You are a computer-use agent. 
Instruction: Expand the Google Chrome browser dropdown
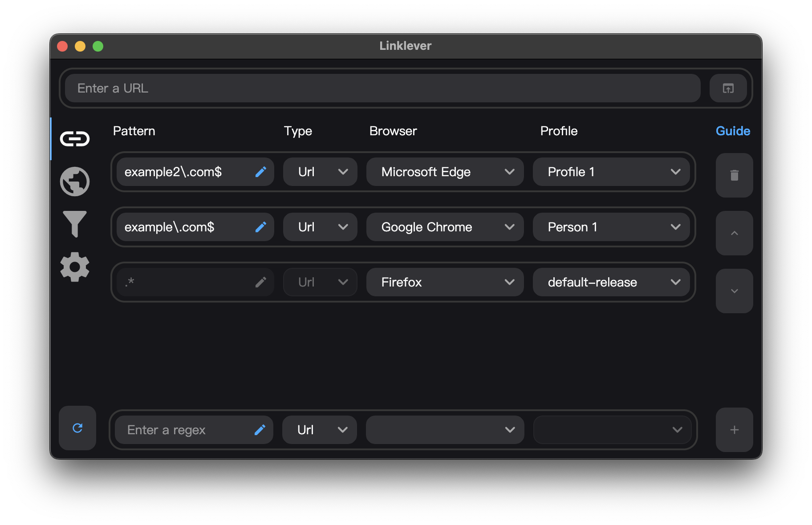(445, 227)
